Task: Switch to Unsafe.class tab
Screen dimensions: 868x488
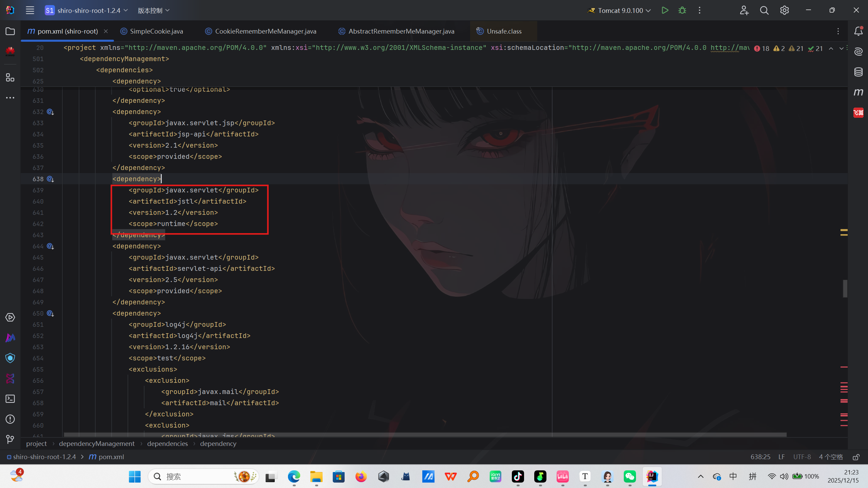Action: coord(504,31)
